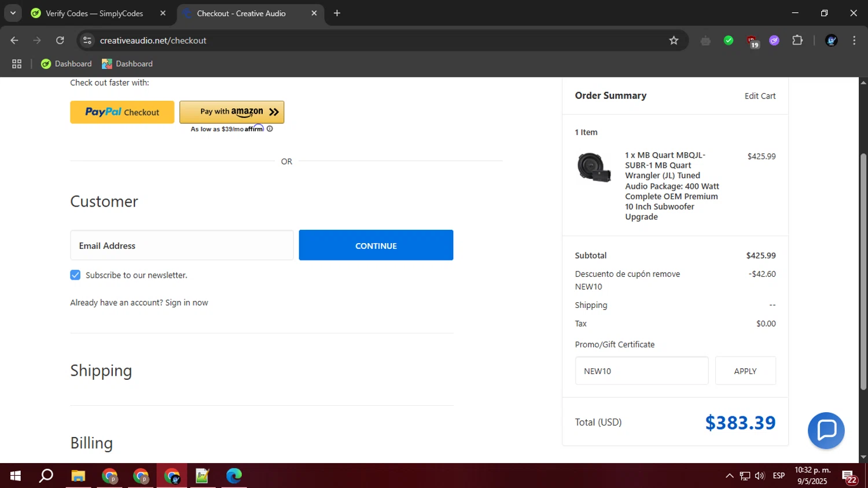This screenshot has height=488, width=868.
Task: Switch to the active third Chrome taskbar icon
Action: pos(172,476)
